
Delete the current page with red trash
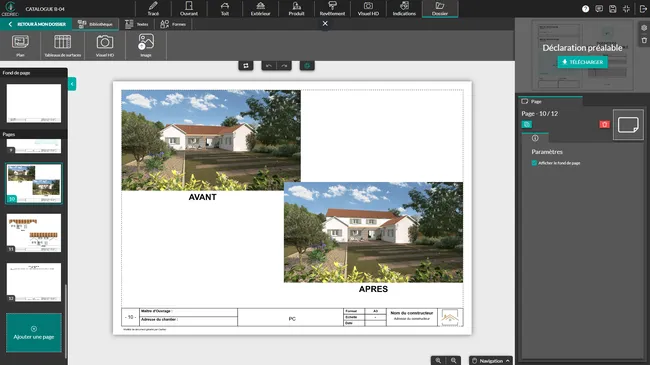point(604,124)
